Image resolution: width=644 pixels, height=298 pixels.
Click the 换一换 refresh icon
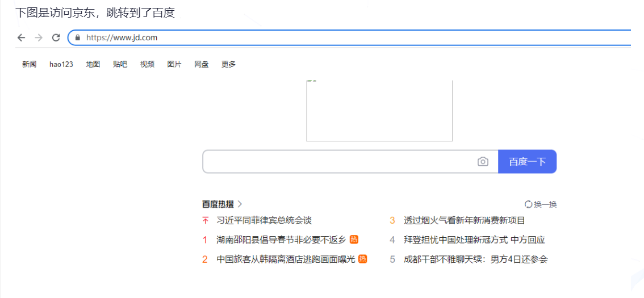528,204
